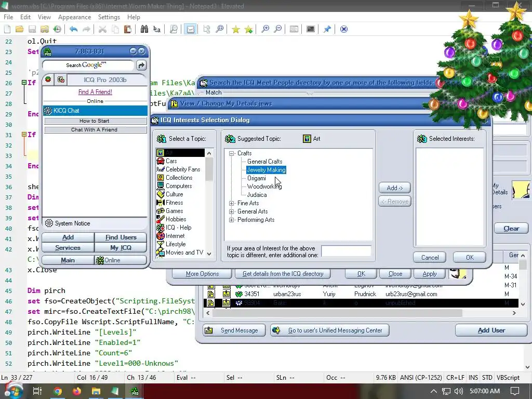Click the Save disk icon in Notepad3 toolbar

(32, 29)
